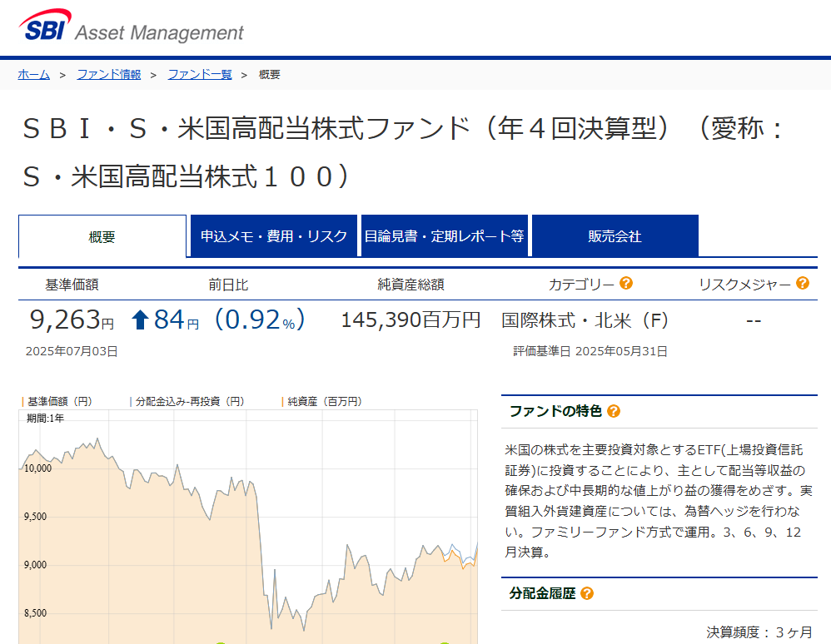The width and height of the screenshot is (831, 644).
Task: Click the SBI Asset Management logo
Action: (x=131, y=28)
